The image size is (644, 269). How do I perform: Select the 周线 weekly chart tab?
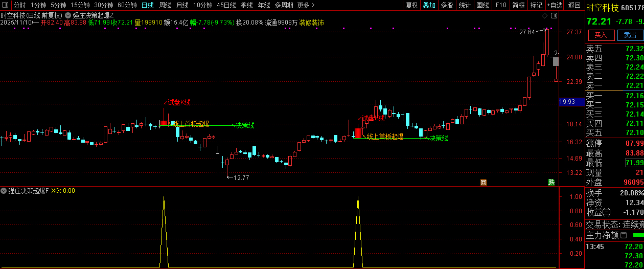pyautogui.click(x=165, y=5)
